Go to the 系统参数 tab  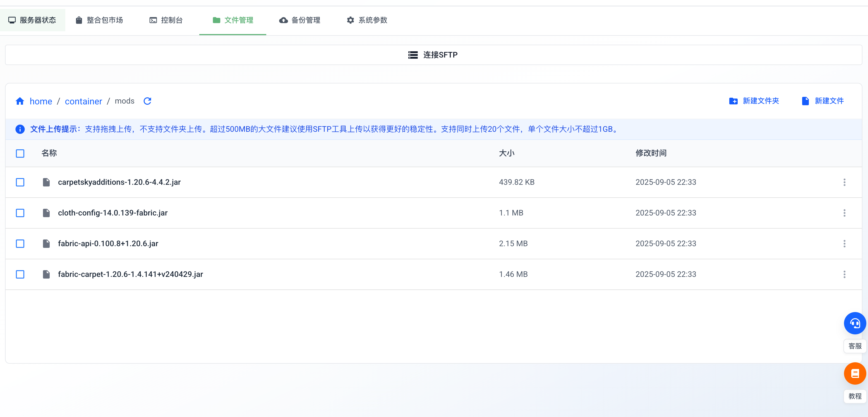(x=367, y=20)
